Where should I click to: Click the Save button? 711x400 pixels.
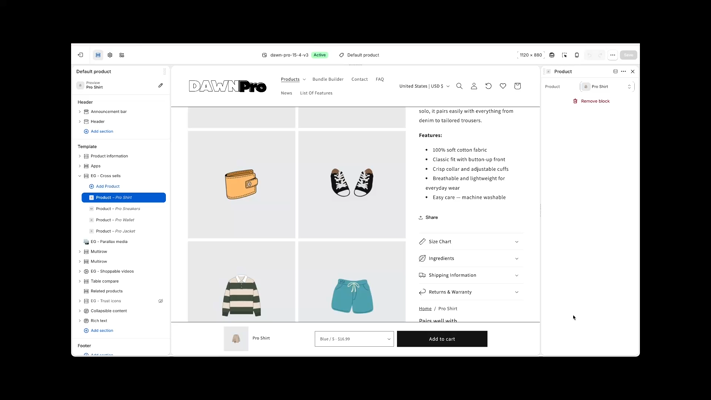(x=628, y=55)
